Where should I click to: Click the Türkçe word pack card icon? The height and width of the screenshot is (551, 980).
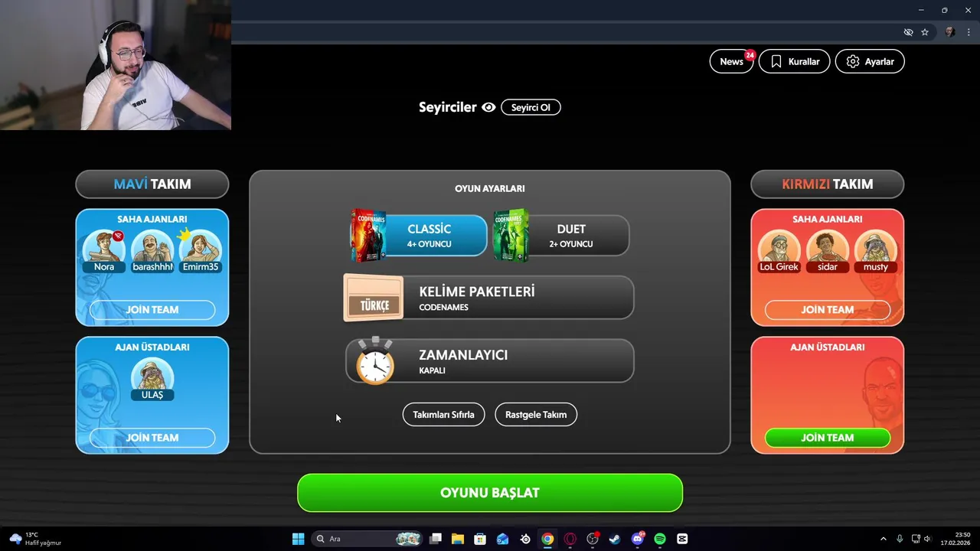point(374,298)
